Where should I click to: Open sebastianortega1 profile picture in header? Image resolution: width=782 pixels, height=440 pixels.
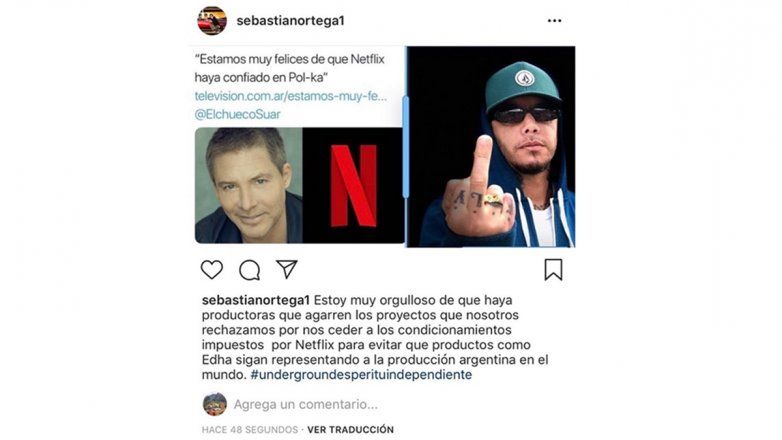(x=212, y=20)
